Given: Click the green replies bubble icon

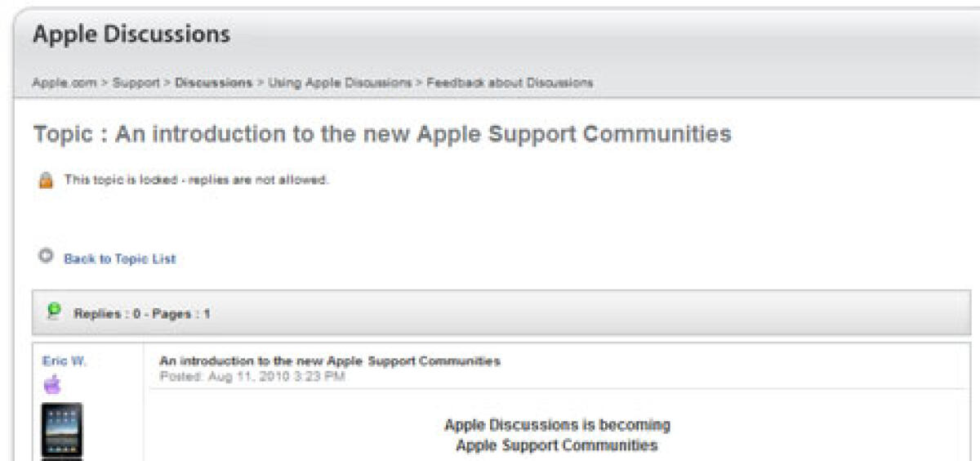Looking at the screenshot, I should click(x=54, y=311).
